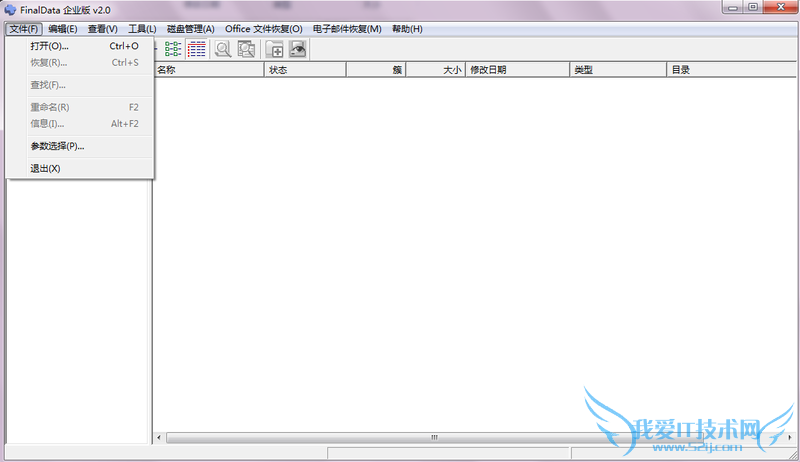Close the FinalData window
Image resolution: width=800 pixels, height=462 pixels.
point(780,7)
